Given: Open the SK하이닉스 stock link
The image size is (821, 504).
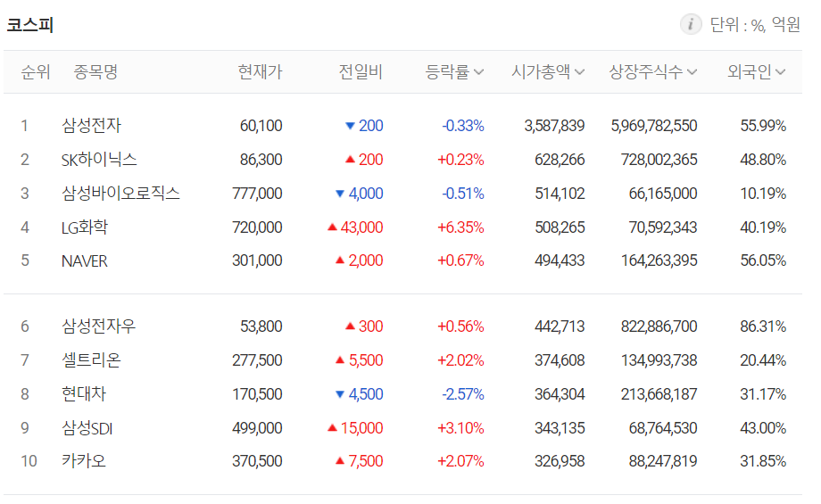Looking at the screenshot, I should click(99, 160).
